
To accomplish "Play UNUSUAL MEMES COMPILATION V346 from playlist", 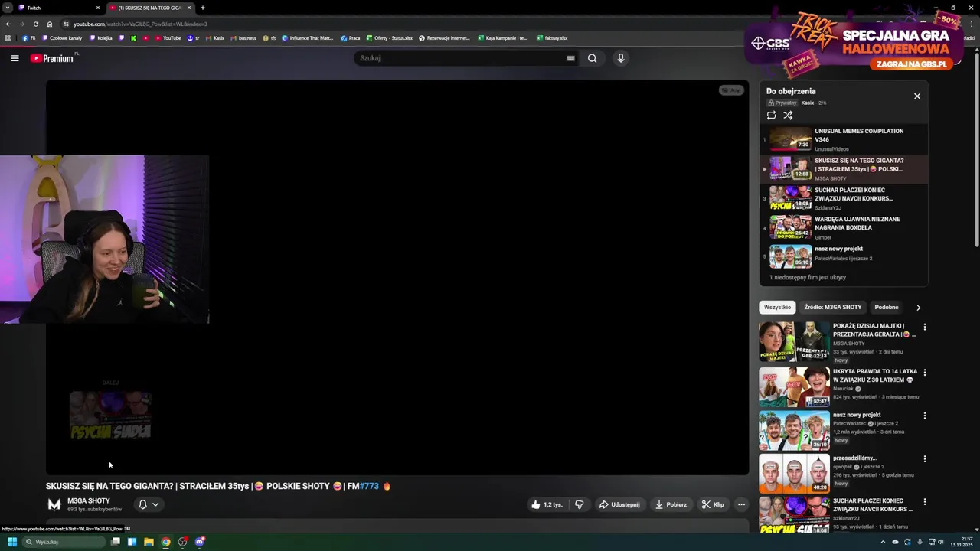I will [x=843, y=139].
